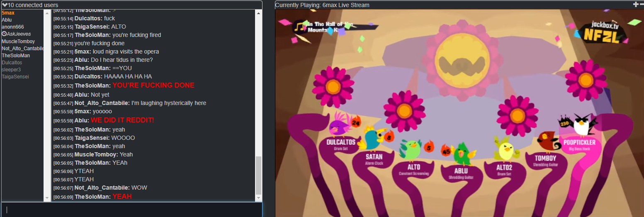
Task: Select user sleeper3 in the user list
Action: pos(11,70)
